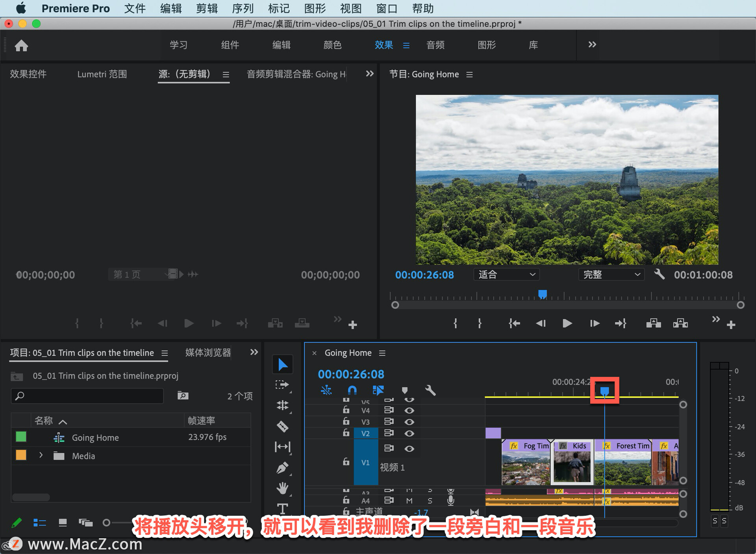
Task: Select the Hand tool
Action: click(x=282, y=488)
